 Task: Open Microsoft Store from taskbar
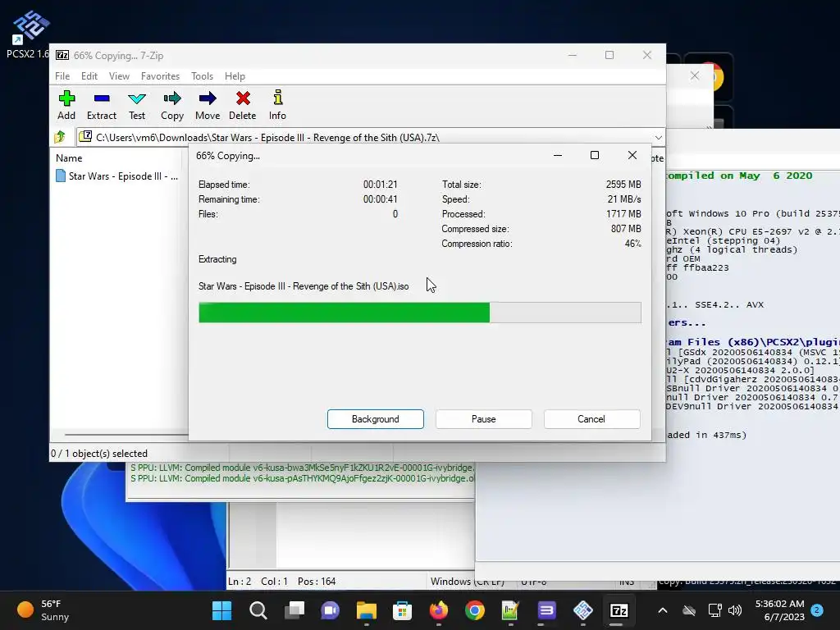coord(402,610)
